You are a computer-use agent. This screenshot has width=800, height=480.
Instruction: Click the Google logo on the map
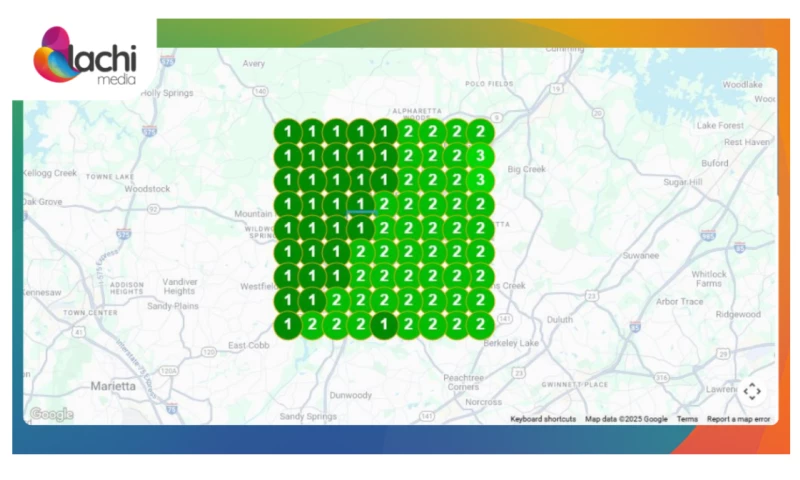pyautogui.click(x=52, y=414)
